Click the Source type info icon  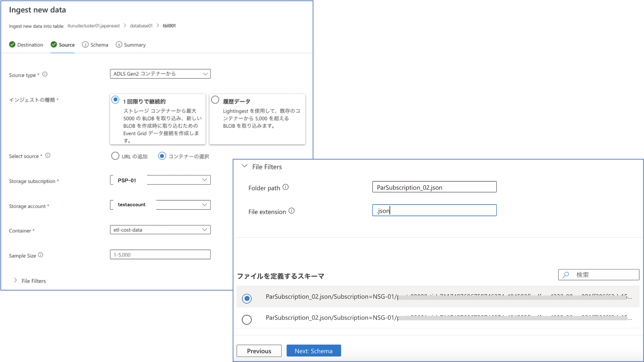click(45, 74)
